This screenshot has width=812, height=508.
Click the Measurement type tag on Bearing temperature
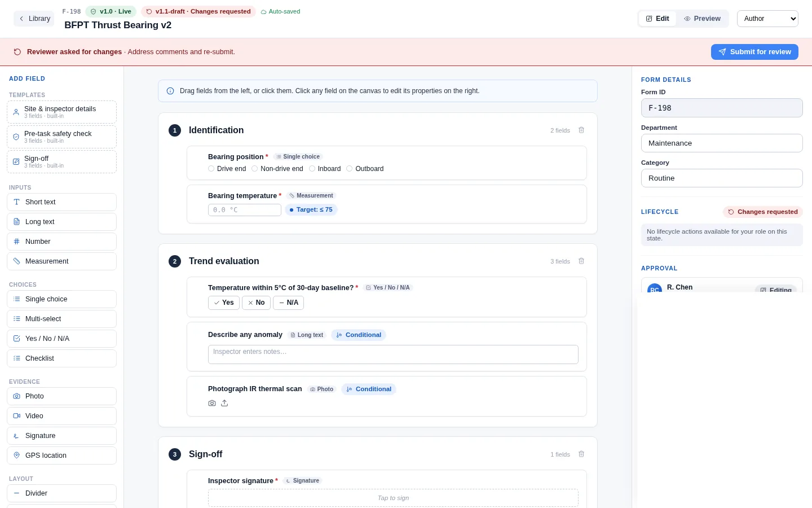(x=311, y=196)
